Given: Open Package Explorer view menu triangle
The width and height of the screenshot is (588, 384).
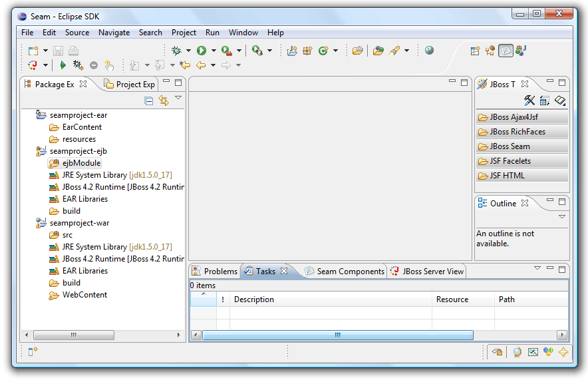Looking at the screenshot, I should click(178, 98).
